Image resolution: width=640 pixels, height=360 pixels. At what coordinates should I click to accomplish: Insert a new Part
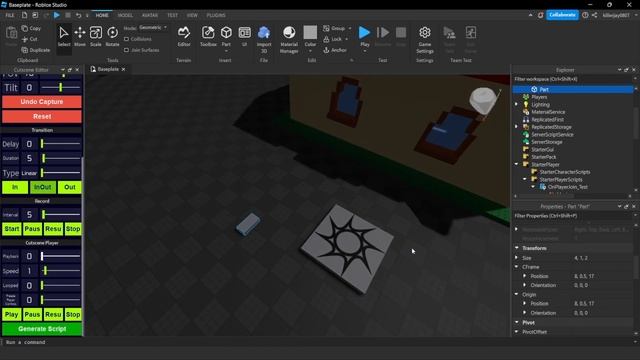pyautogui.click(x=226, y=35)
